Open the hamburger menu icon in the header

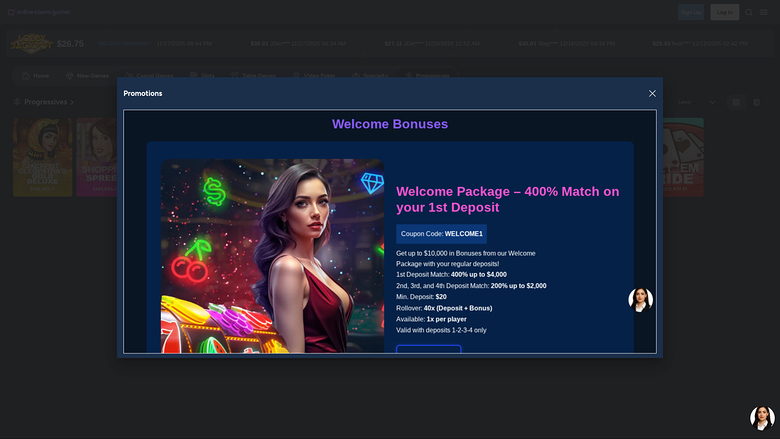(x=764, y=12)
